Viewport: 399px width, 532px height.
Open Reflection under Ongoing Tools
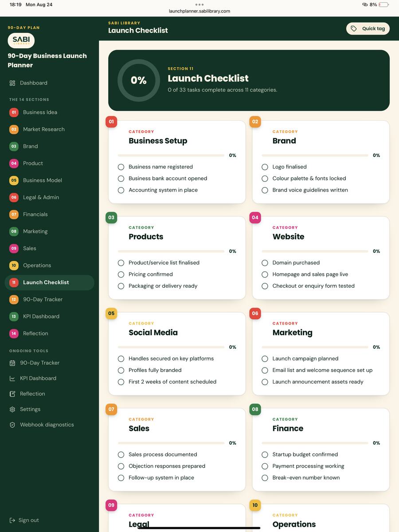49,394
